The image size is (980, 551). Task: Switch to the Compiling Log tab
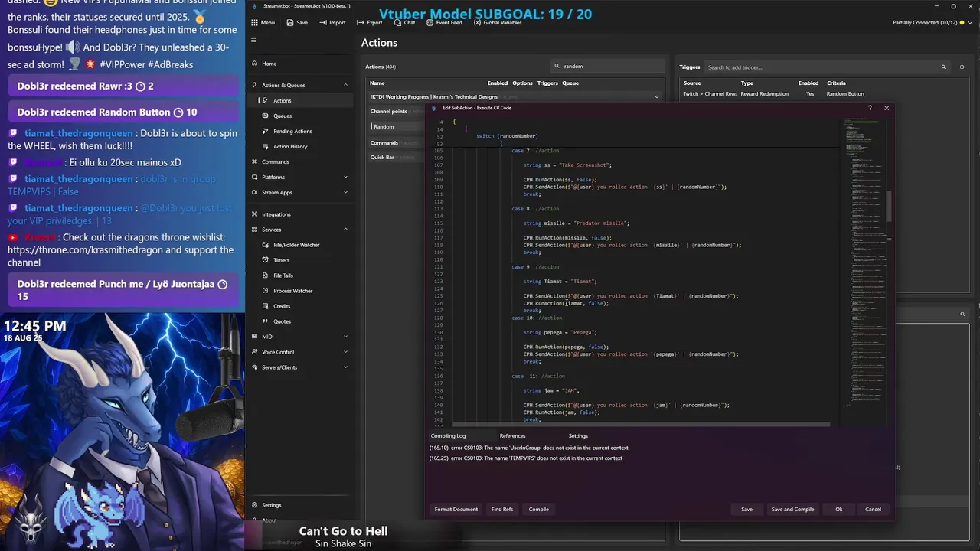click(x=448, y=435)
